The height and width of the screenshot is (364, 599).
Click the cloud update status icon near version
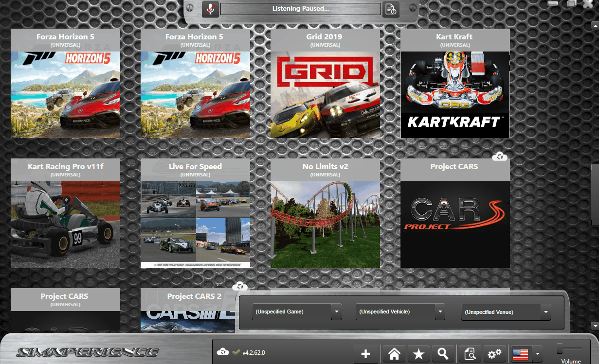[x=224, y=352]
